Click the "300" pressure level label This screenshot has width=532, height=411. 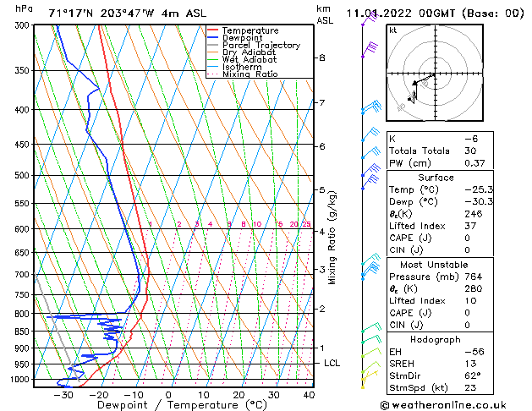(x=24, y=25)
